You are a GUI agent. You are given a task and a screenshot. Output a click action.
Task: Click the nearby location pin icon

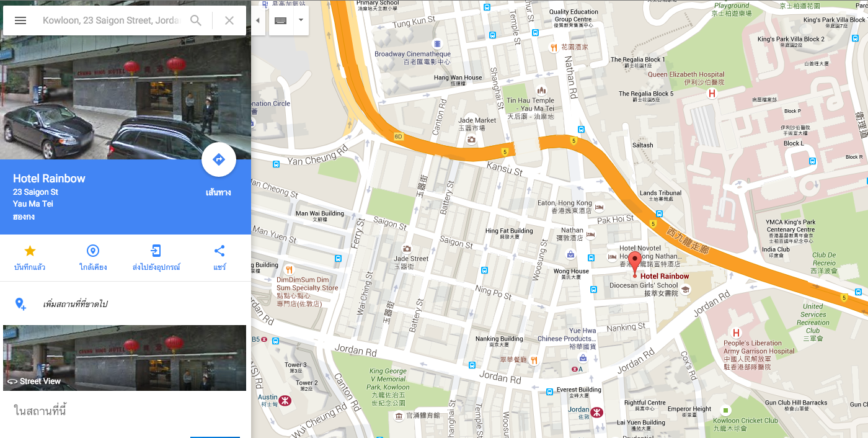93,251
